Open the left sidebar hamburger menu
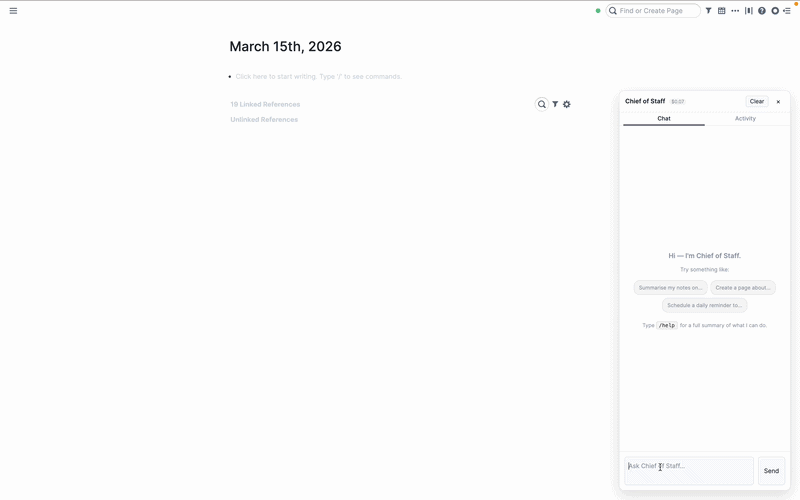The width and height of the screenshot is (800, 500). tap(13, 11)
